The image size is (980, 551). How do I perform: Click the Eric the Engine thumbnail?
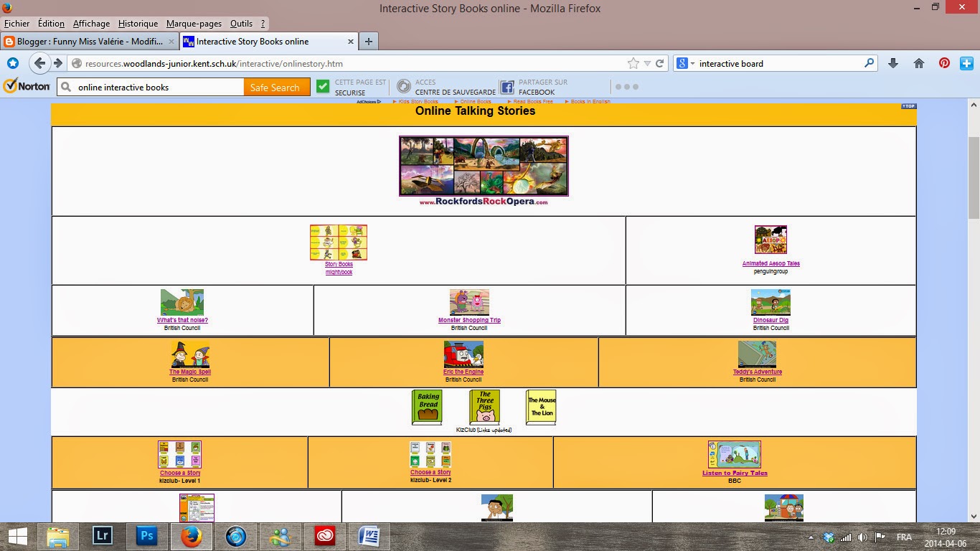(x=463, y=354)
